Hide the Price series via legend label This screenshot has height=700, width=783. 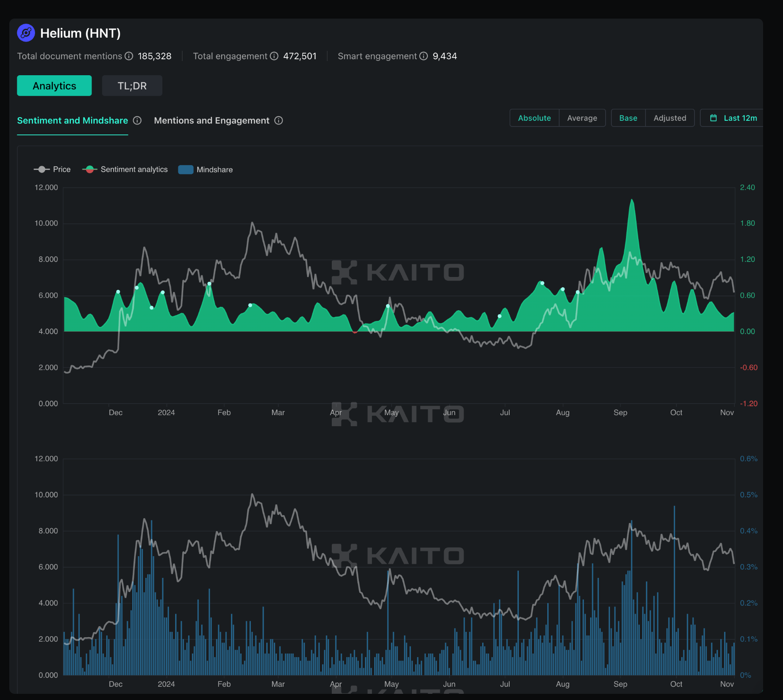(62, 169)
